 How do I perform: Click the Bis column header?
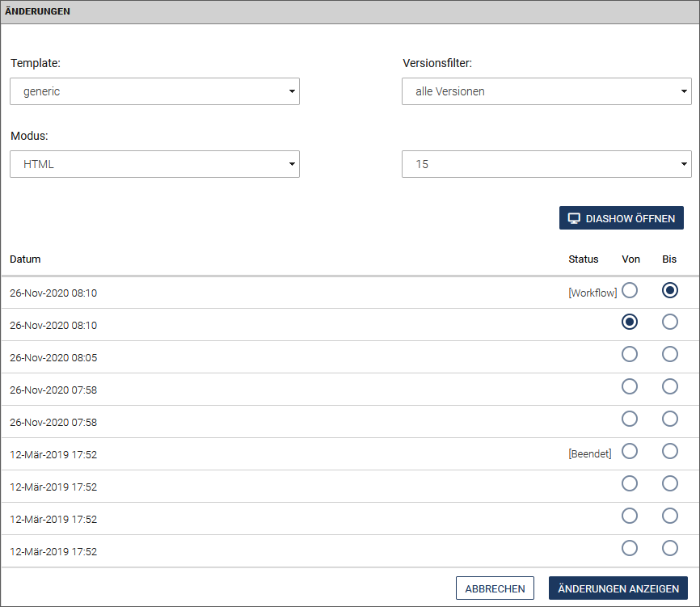[669, 259]
